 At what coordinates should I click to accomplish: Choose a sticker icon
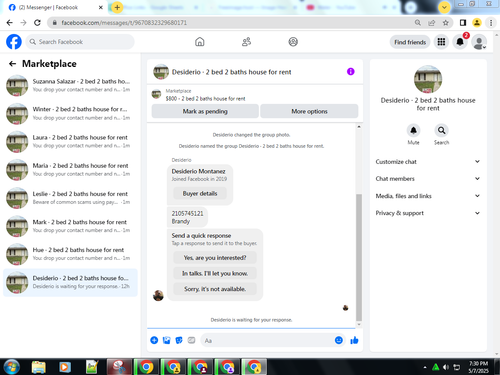point(179,340)
